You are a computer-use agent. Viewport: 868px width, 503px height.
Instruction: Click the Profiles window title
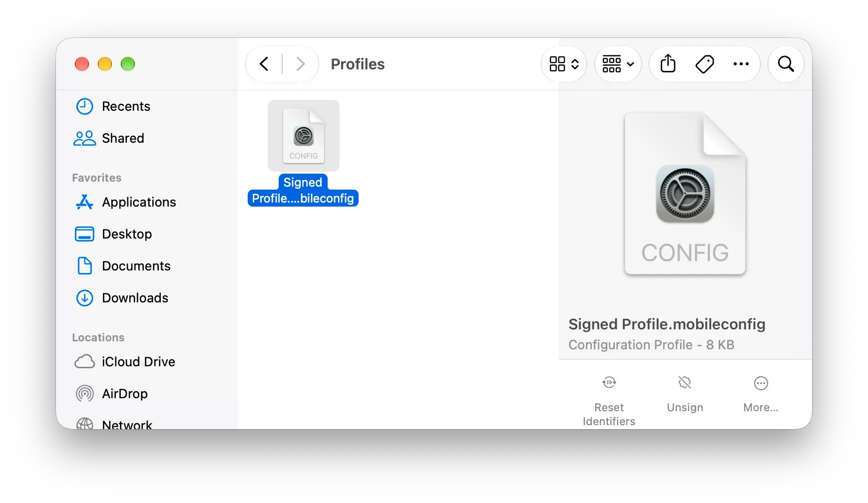click(358, 64)
